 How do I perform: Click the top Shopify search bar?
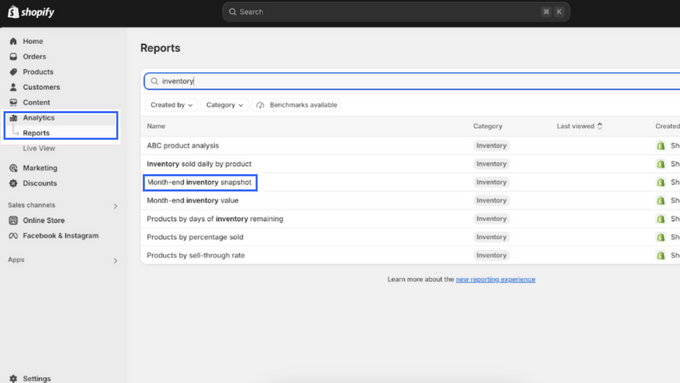coord(396,12)
